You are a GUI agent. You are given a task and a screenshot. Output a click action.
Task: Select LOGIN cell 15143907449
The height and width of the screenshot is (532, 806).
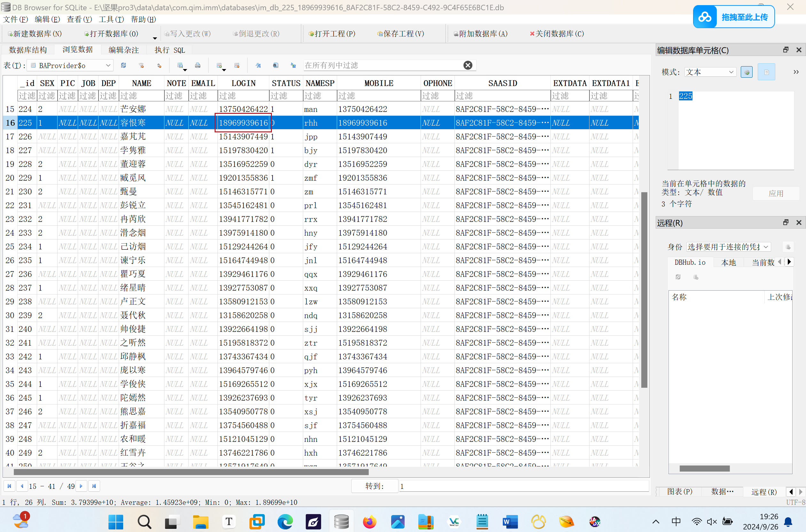(243, 137)
